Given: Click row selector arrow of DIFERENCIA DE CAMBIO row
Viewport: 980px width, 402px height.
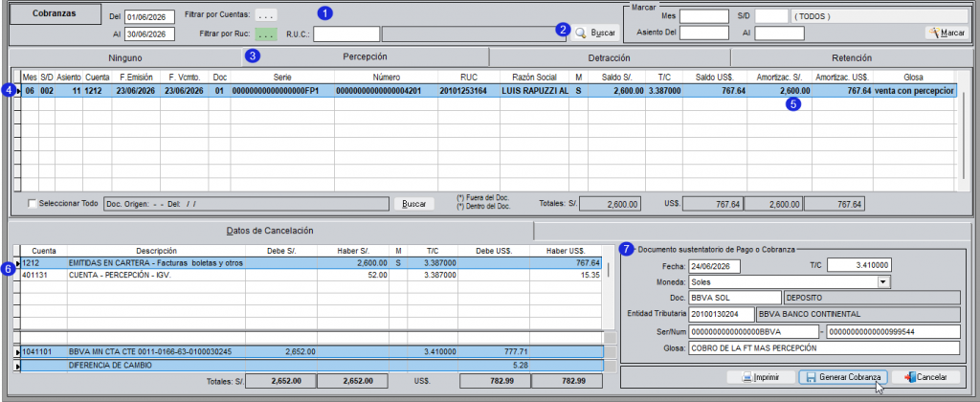Looking at the screenshot, I should click(17, 365).
